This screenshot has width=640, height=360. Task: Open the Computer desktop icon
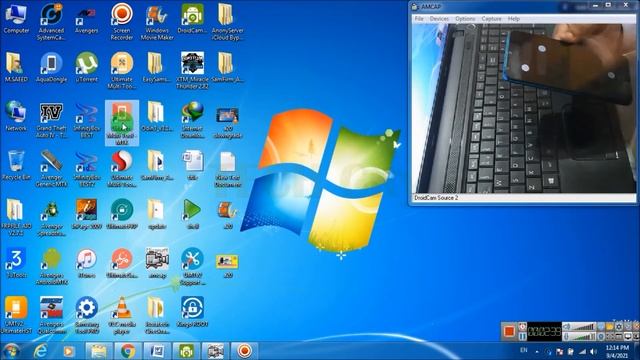click(x=16, y=19)
